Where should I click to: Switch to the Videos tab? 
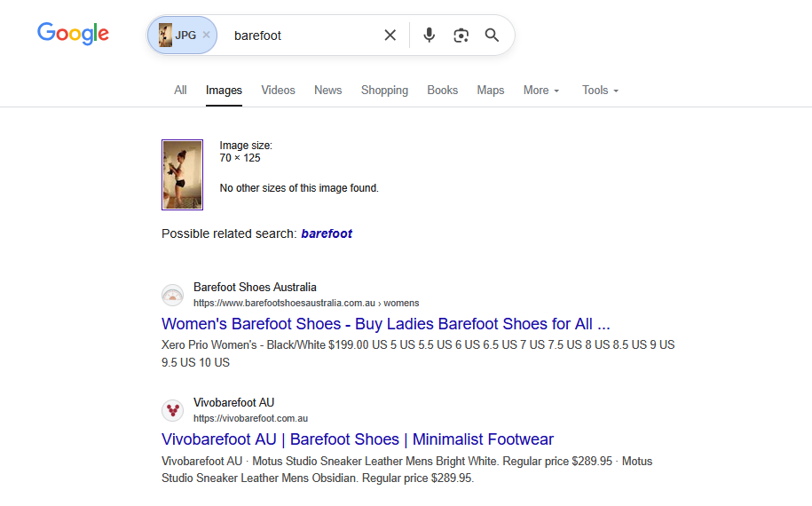click(278, 91)
